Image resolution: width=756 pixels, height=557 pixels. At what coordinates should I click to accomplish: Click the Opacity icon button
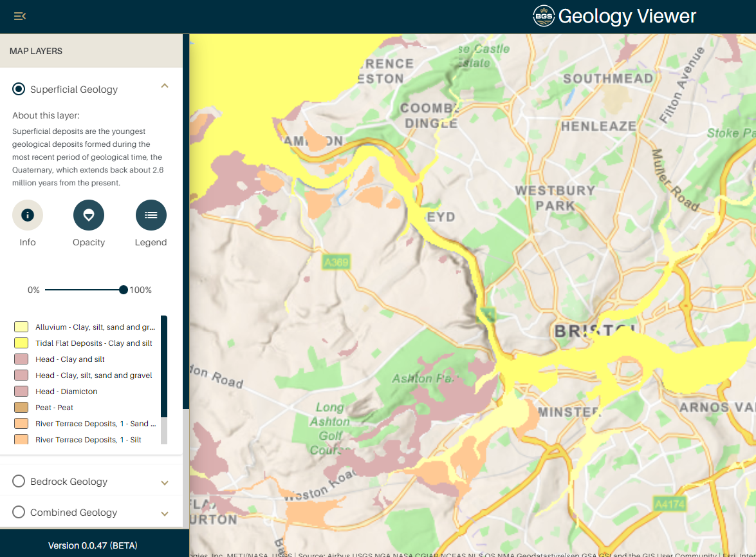tap(89, 215)
